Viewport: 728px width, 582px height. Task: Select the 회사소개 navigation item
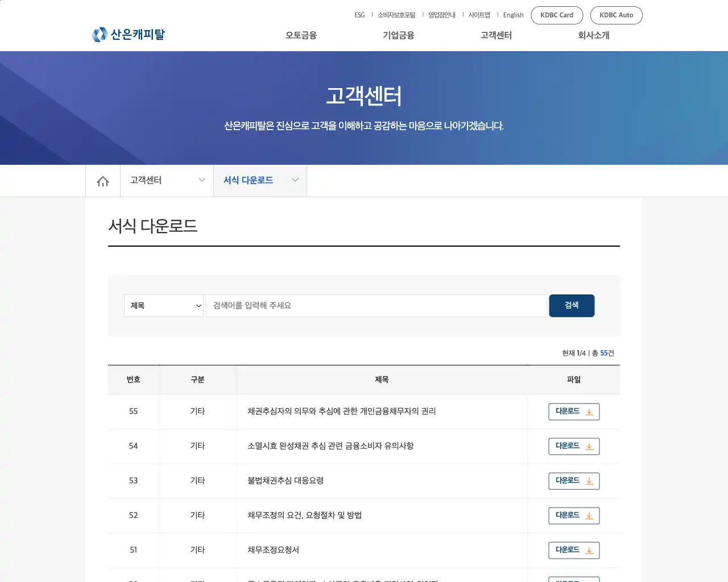tap(593, 35)
